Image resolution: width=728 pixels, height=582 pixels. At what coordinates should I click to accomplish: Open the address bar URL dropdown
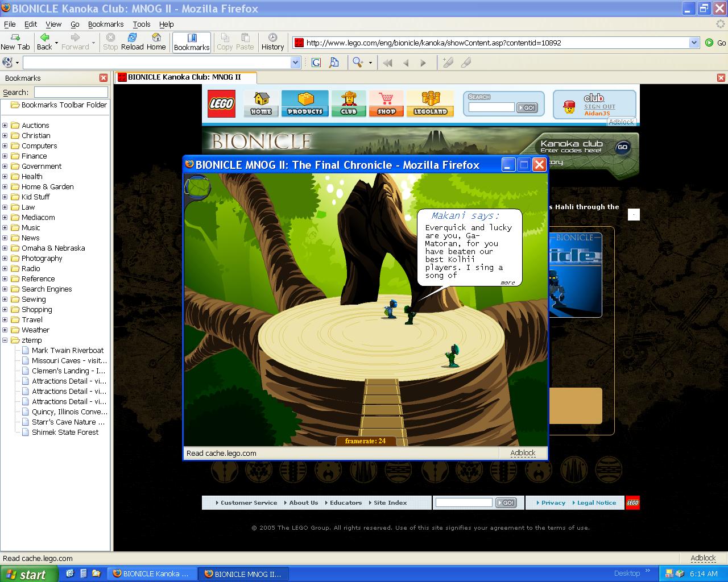pyautogui.click(x=694, y=43)
